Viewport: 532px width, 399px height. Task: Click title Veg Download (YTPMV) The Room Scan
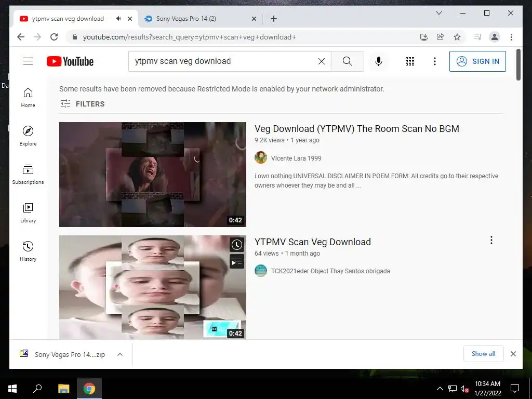(x=356, y=129)
